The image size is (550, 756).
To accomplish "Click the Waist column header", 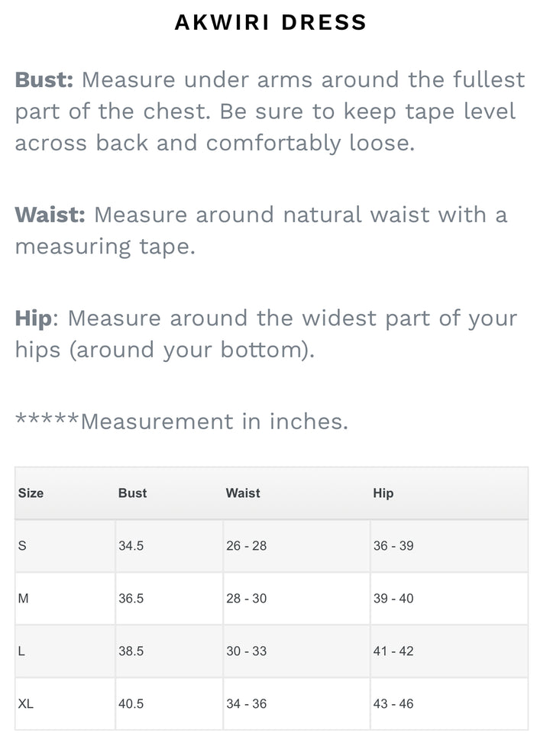I will (243, 493).
